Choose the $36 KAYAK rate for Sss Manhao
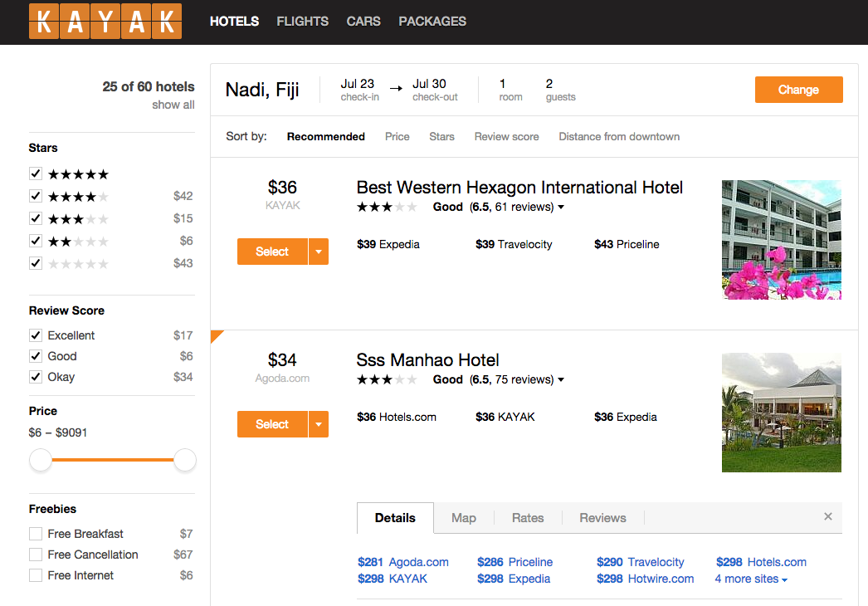This screenshot has width=868, height=606. [505, 417]
